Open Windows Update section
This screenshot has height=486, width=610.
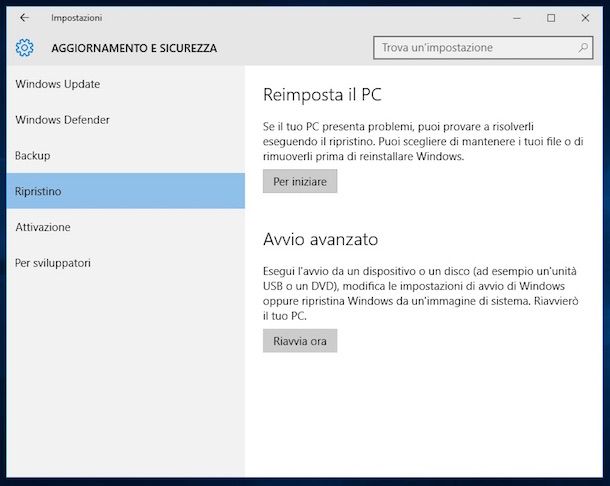[125, 84]
